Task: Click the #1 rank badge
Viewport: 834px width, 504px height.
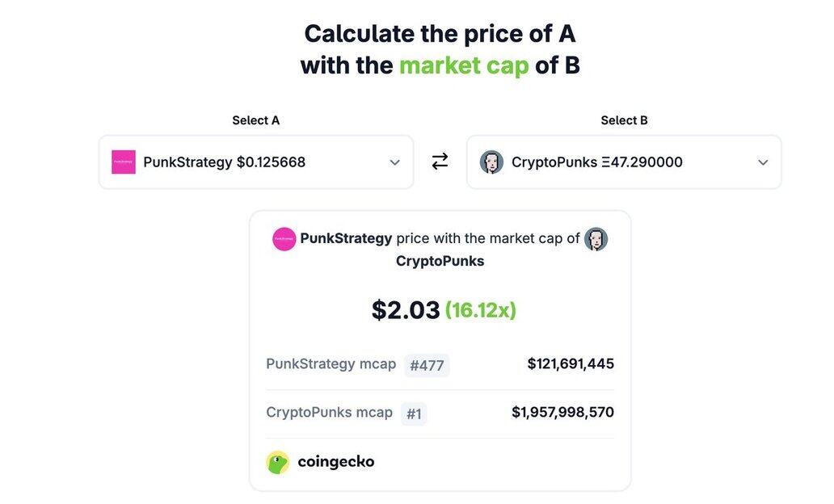Action: click(414, 414)
